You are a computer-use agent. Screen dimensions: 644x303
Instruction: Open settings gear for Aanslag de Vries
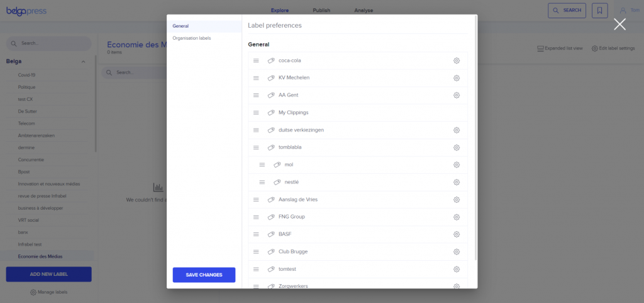point(457,200)
